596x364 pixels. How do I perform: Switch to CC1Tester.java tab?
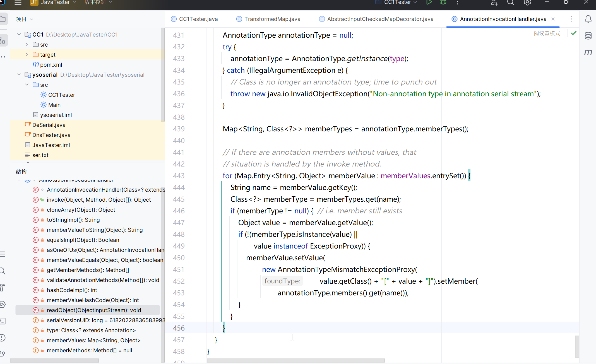pos(198,19)
